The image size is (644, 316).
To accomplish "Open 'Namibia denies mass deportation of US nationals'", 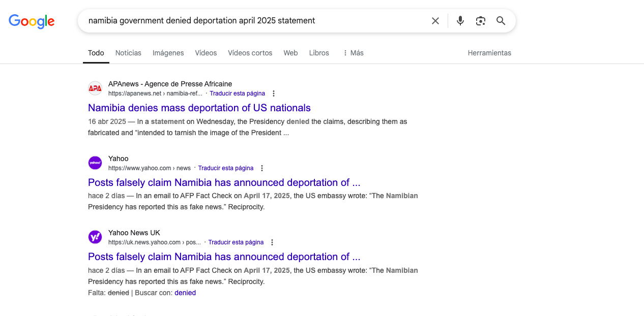I will pos(199,108).
